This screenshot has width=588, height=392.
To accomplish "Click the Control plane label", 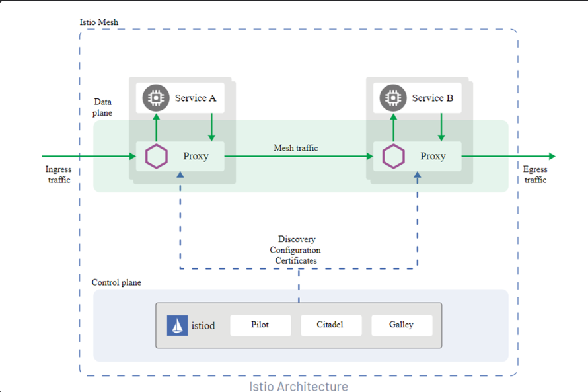I will tap(116, 282).
